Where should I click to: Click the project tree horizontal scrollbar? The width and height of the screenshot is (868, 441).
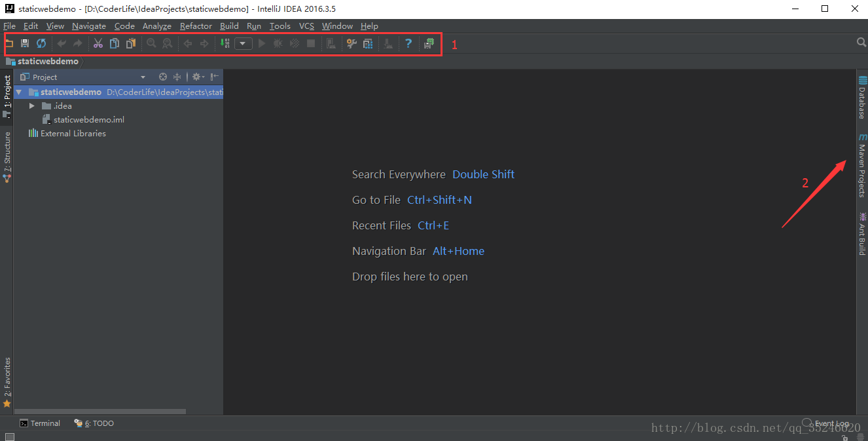(x=100, y=412)
